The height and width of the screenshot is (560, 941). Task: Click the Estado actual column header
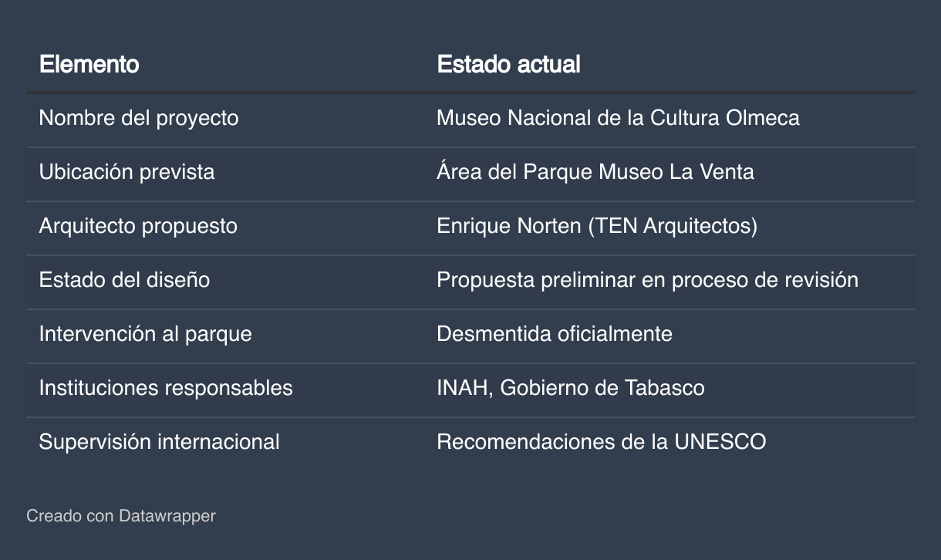click(508, 64)
